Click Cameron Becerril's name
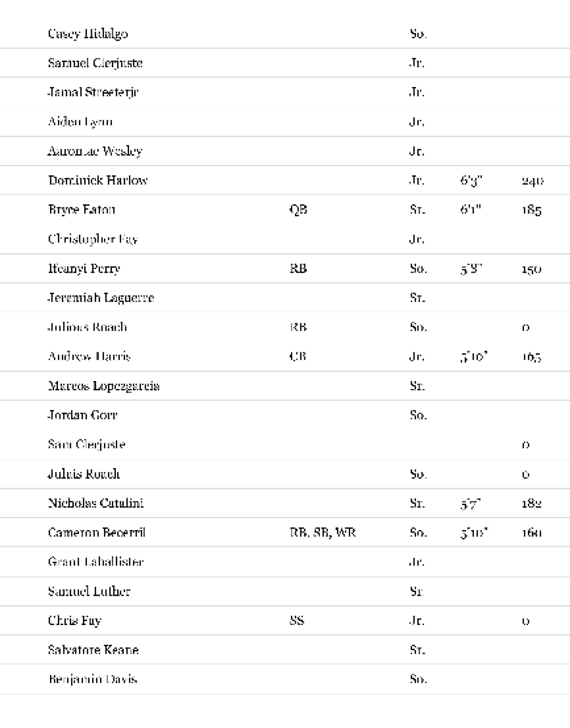This screenshot has width=570, height=728. 97,533
